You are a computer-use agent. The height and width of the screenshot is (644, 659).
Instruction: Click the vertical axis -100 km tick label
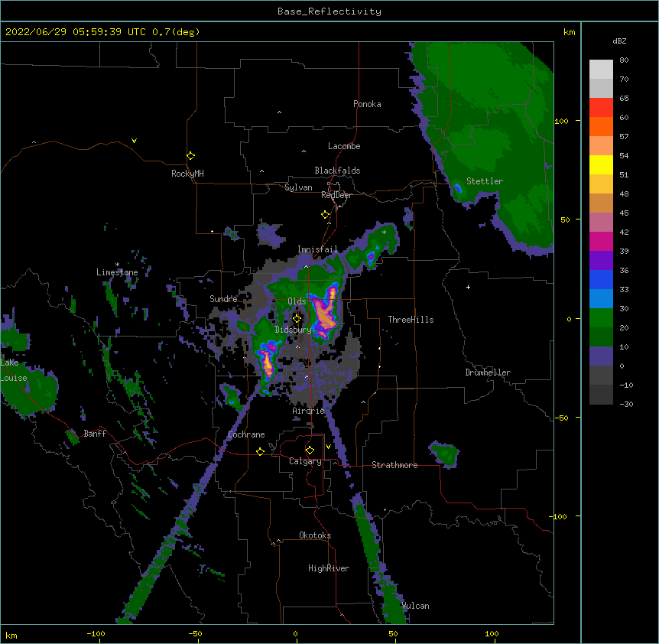tap(559, 516)
